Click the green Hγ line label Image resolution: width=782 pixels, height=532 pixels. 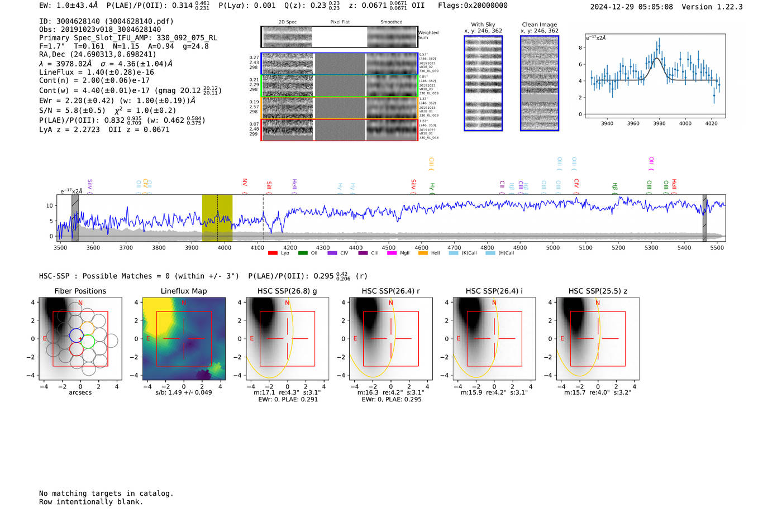(x=432, y=188)
